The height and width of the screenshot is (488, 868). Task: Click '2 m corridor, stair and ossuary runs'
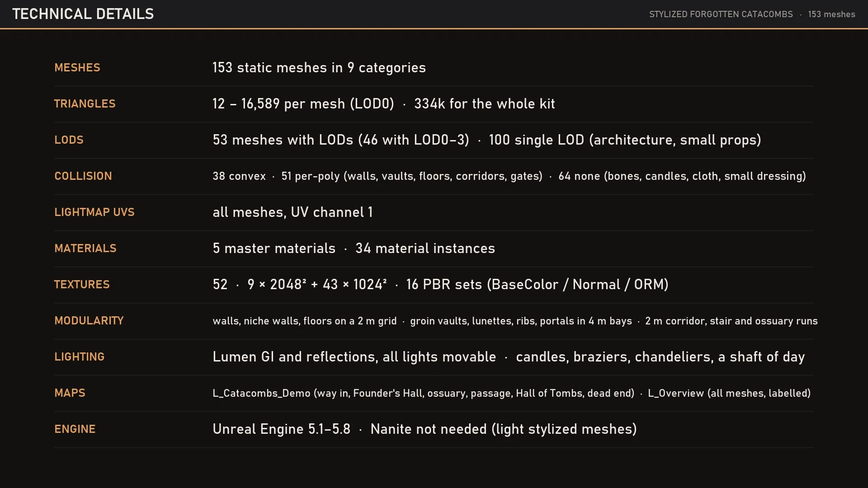pyautogui.click(x=731, y=321)
